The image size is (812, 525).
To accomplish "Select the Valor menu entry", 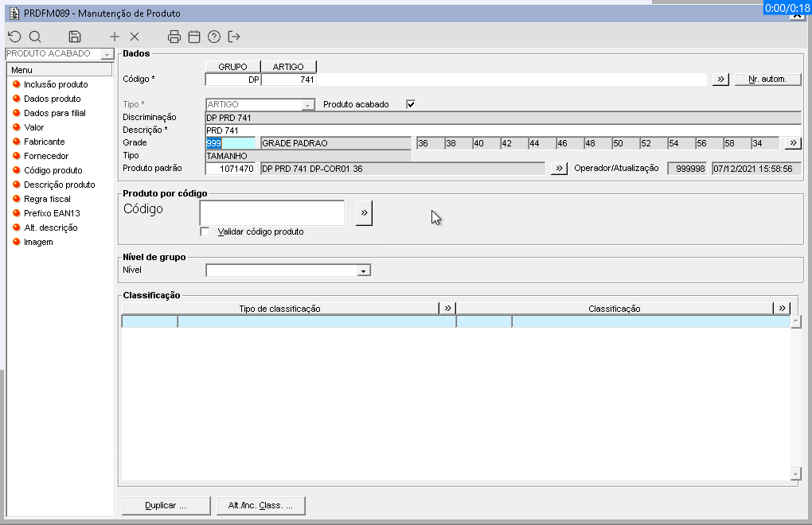I will pyautogui.click(x=33, y=127).
